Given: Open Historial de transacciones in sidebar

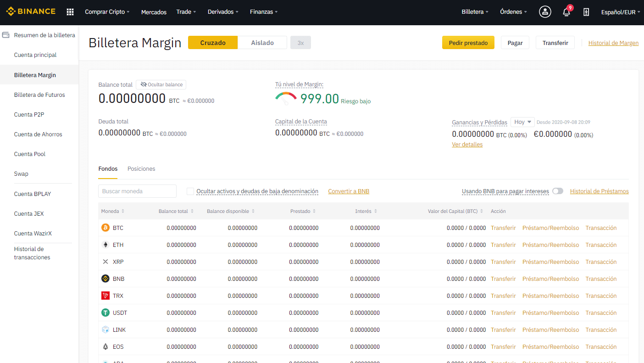Looking at the screenshot, I should (x=32, y=253).
